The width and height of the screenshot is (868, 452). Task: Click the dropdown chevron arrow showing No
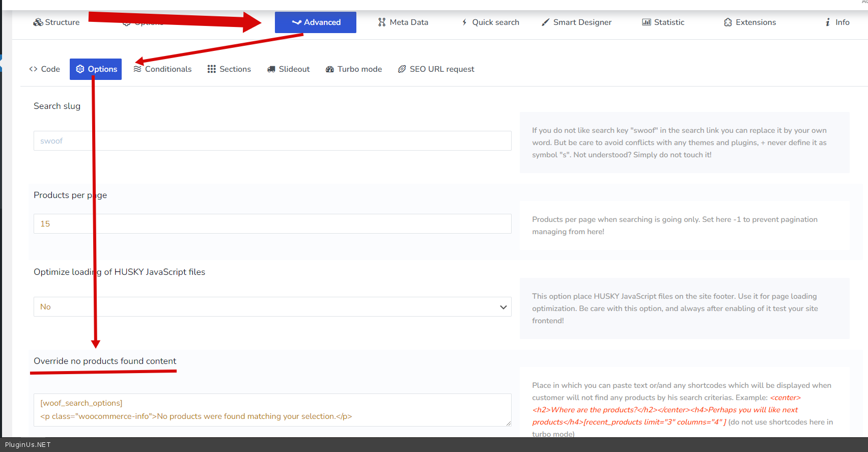tap(503, 307)
